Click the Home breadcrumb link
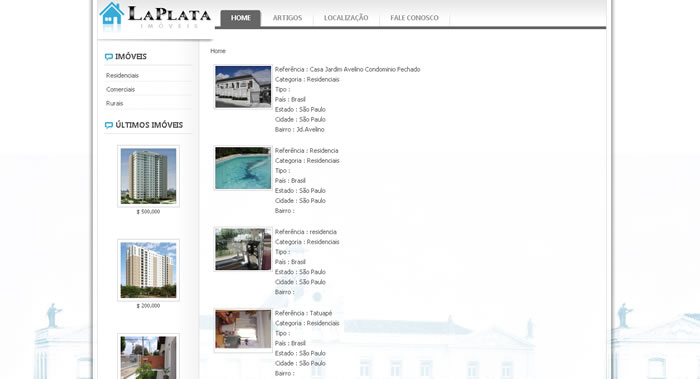Viewport: 700px width, 379px height. click(x=218, y=51)
